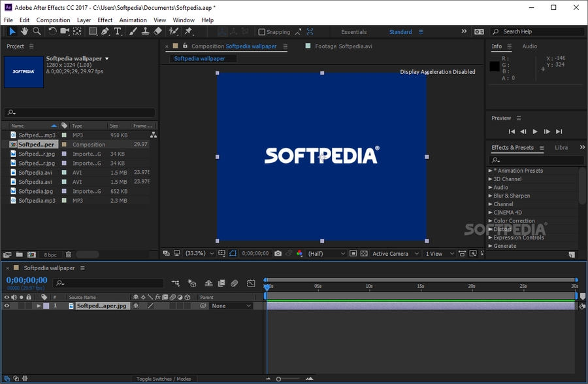Select Softpedia.avi in the Project panel

pos(35,173)
